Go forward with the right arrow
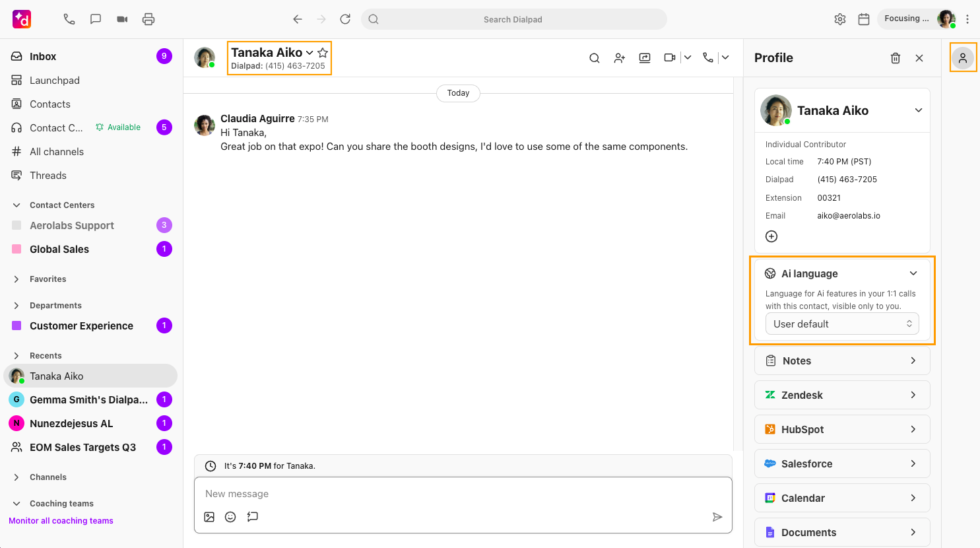The width and height of the screenshot is (980, 548). 321,19
